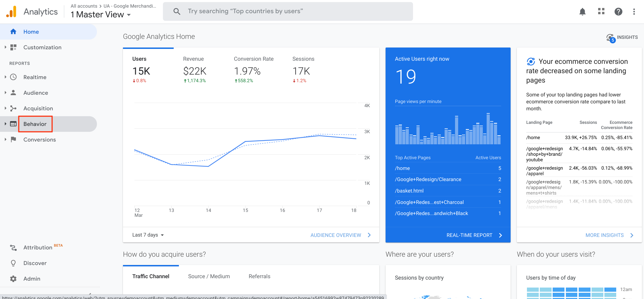Open the Home menu item
Viewport: 644px width, 299px height.
click(48, 32)
